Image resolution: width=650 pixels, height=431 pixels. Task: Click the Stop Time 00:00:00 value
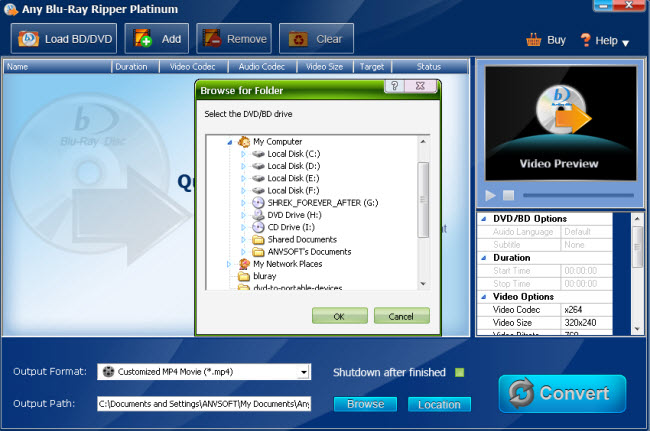point(586,283)
